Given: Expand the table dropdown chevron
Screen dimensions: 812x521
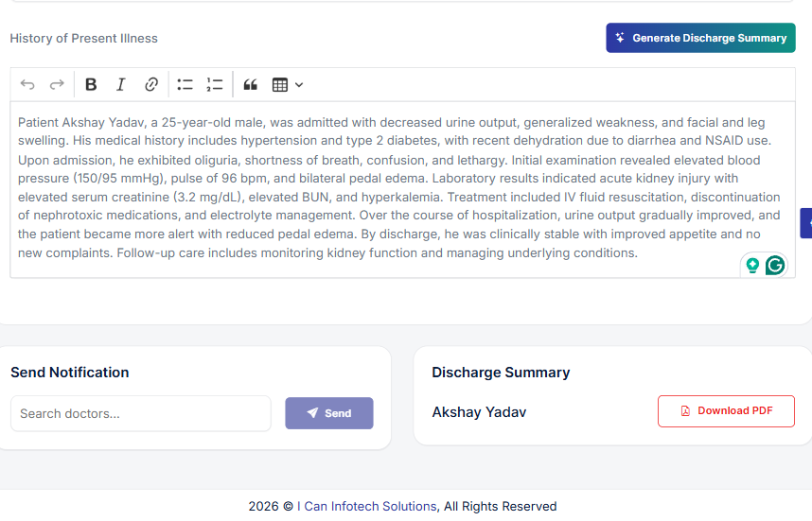Looking at the screenshot, I should (x=299, y=85).
